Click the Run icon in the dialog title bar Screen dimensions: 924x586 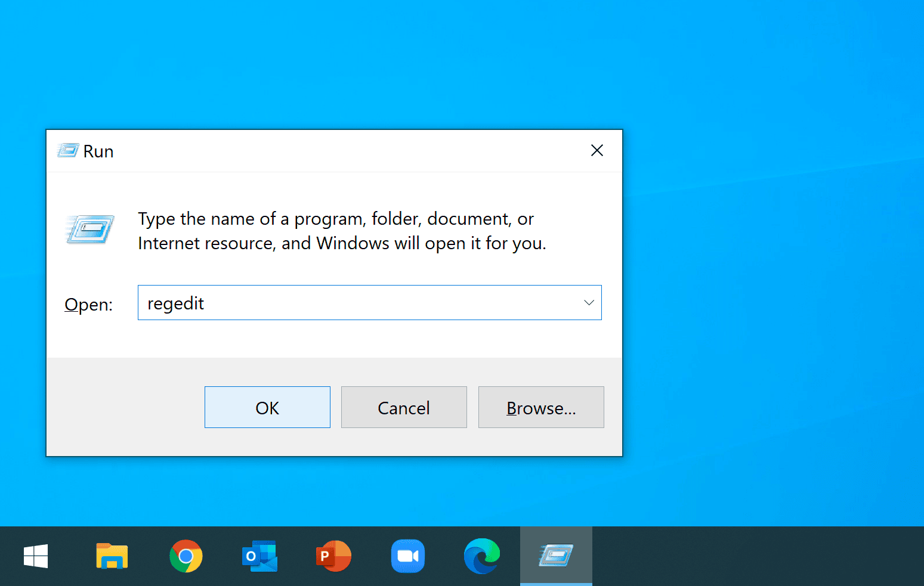point(66,150)
